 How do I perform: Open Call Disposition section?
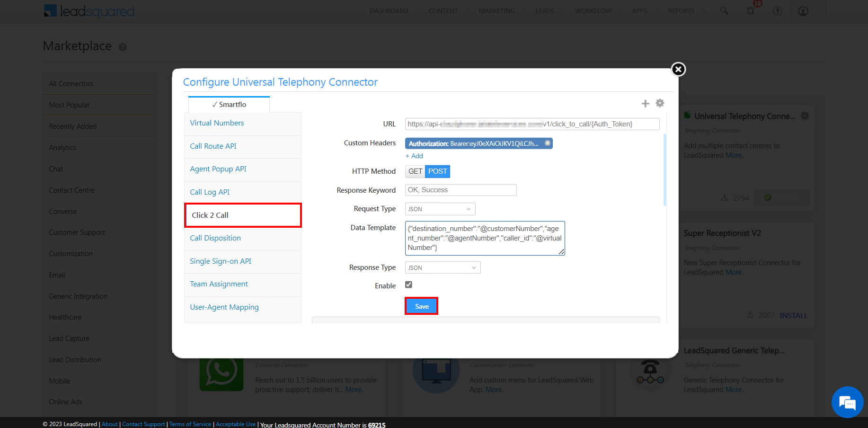coord(243,238)
